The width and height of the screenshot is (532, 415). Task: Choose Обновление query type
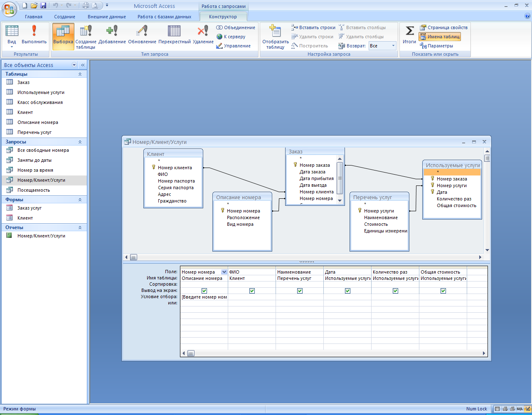pyautogui.click(x=142, y=36)
